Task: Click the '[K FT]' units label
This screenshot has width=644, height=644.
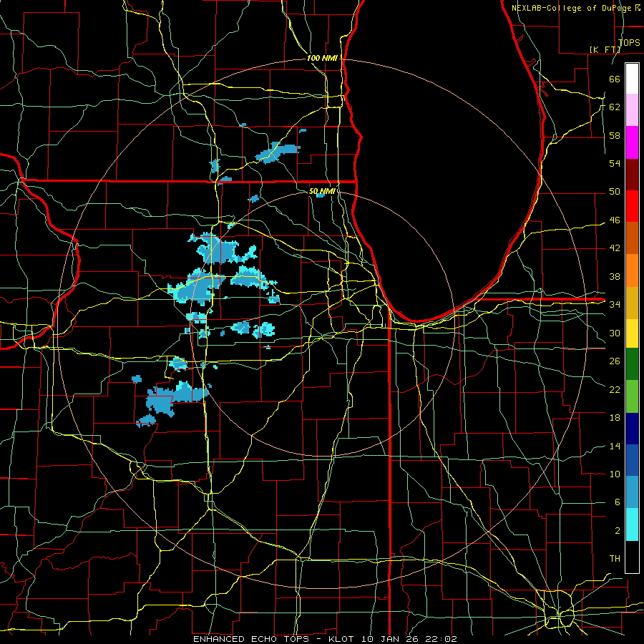Action: 605,49
